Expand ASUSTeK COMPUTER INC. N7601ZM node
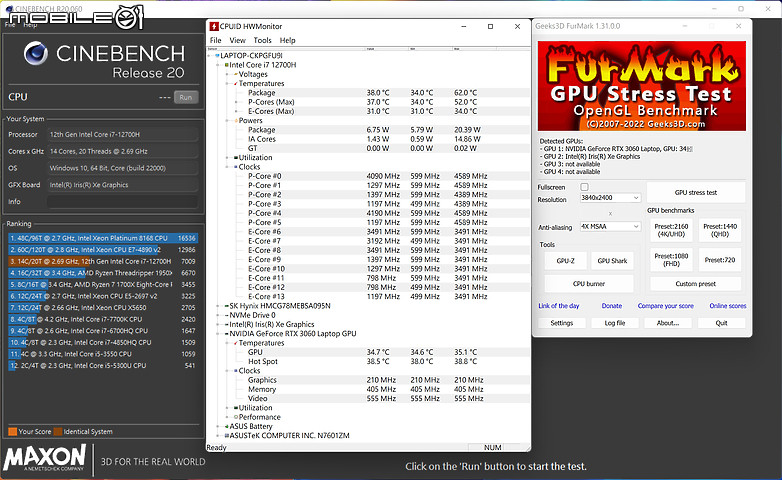 pyautogui.click(x=218, y=436)
